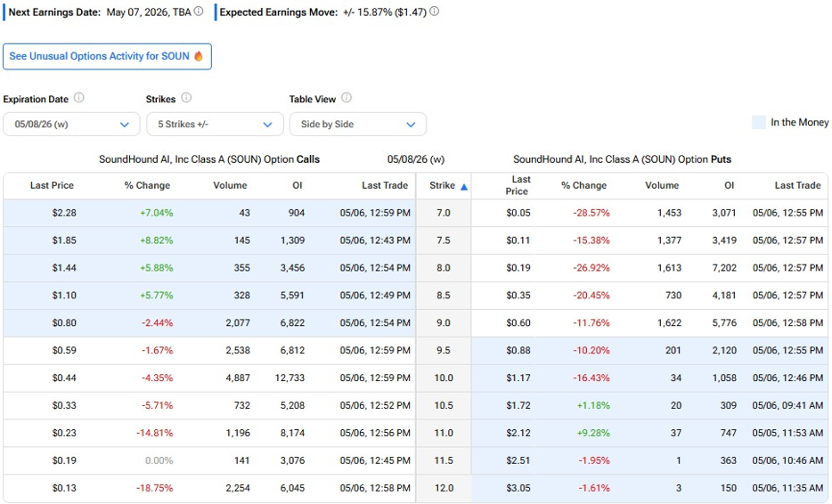
Task: Open the Side by Side table view dropdown
Action: 358,124
